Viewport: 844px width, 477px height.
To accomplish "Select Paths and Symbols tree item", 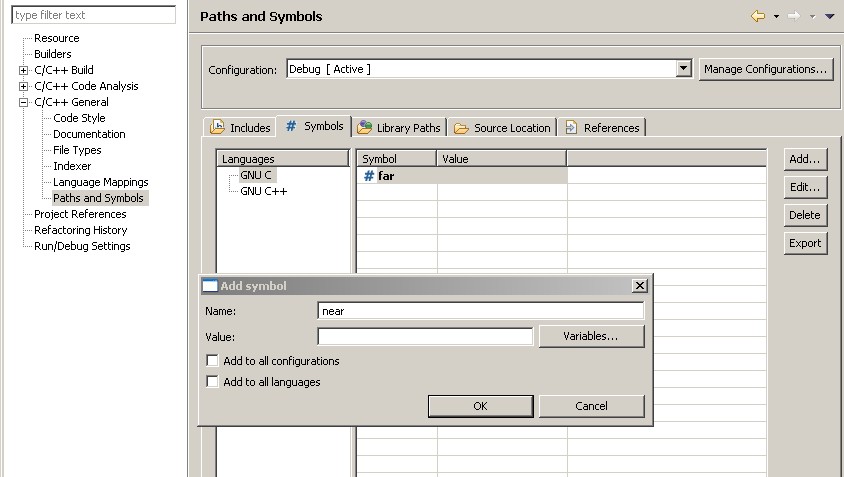I will (100, 198).
